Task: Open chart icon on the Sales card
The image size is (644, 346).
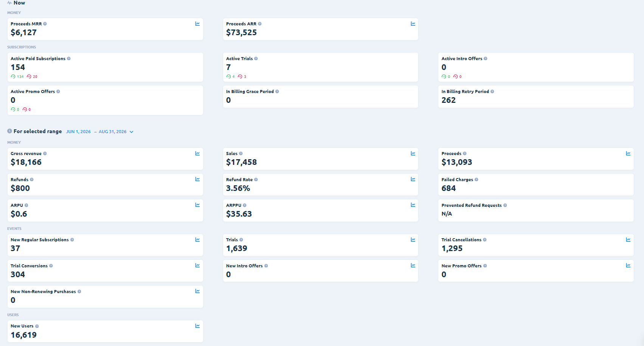Action: point(413,154)
